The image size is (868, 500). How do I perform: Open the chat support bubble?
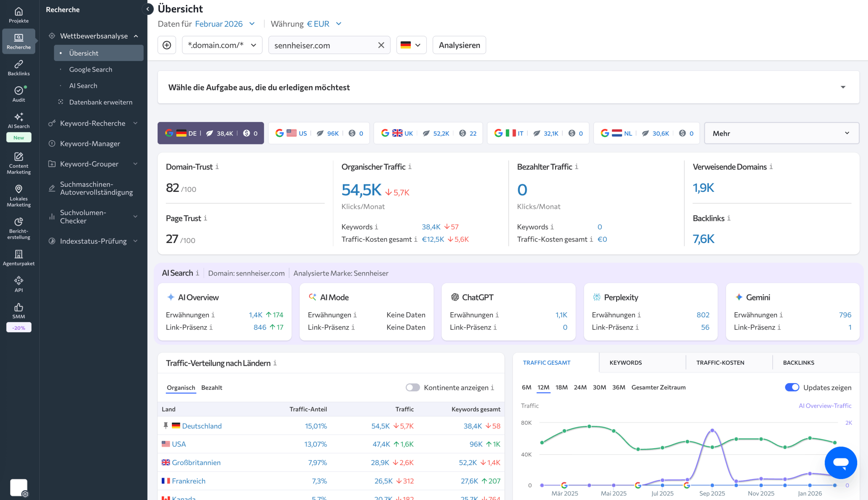coord(840,462)
